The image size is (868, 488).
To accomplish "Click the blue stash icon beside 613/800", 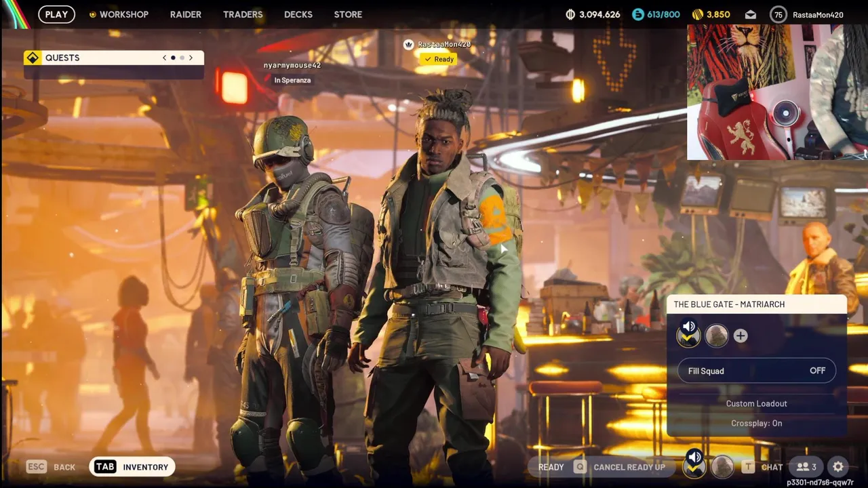I will 637,14.
